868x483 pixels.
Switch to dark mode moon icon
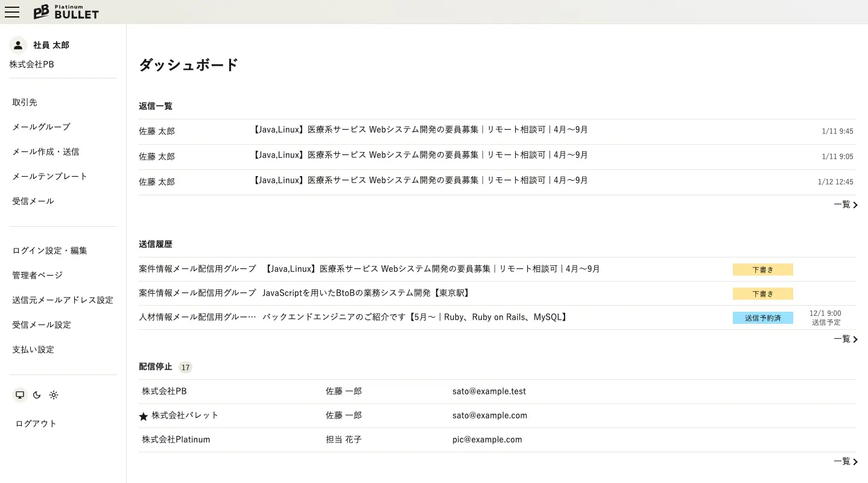(37, 395)
